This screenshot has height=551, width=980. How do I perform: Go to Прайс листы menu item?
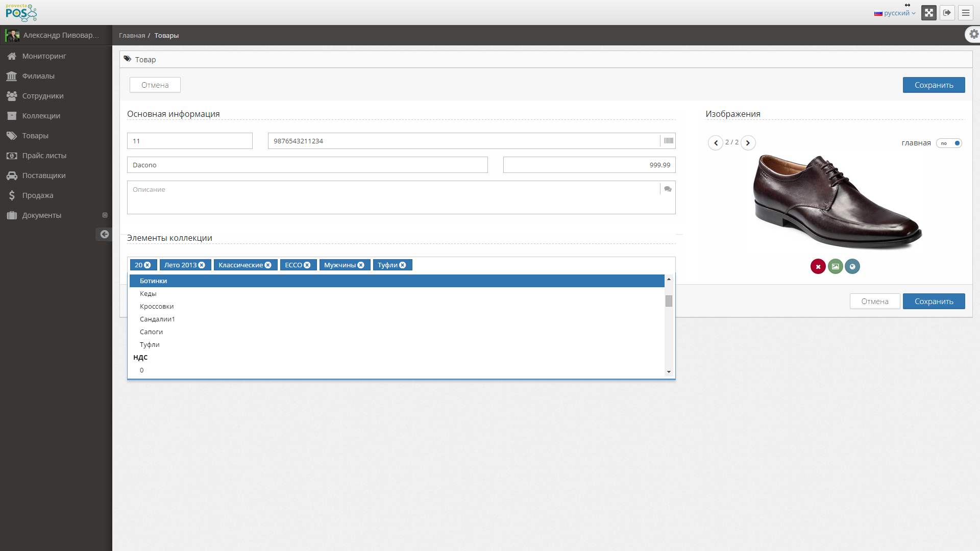click(x=44, y=156)
